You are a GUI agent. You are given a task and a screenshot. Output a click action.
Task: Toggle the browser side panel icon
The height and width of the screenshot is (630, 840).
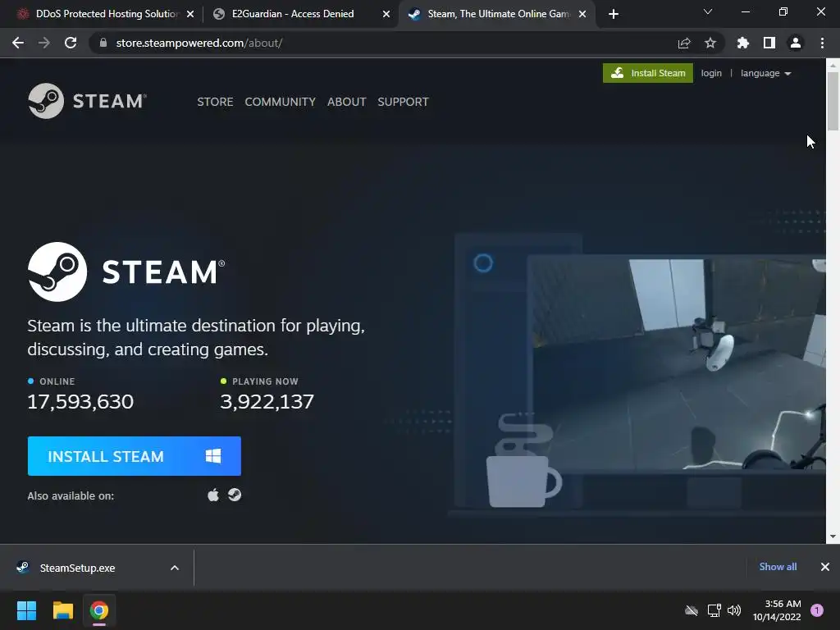769,43
